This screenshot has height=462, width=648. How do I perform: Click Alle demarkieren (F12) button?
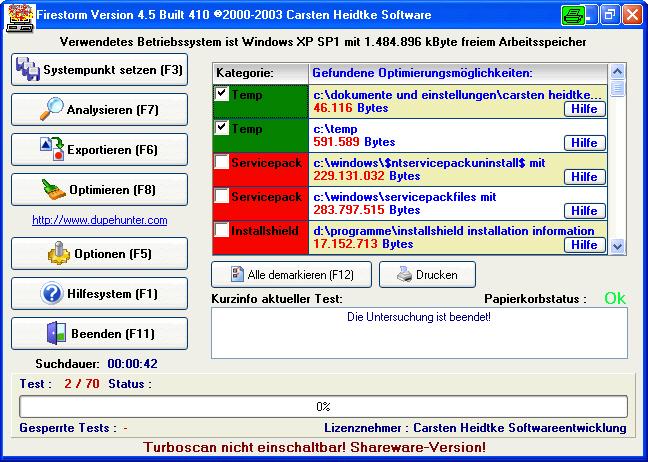(291, 274)
